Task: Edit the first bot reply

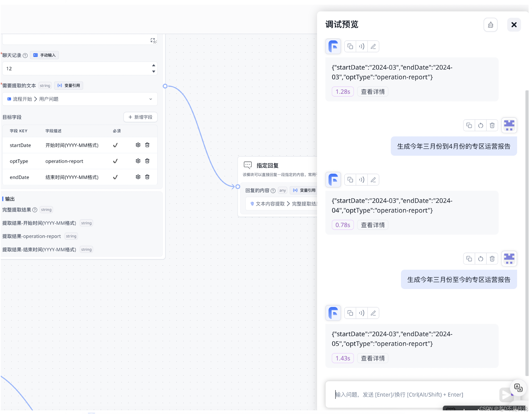Action: [373, 47]
